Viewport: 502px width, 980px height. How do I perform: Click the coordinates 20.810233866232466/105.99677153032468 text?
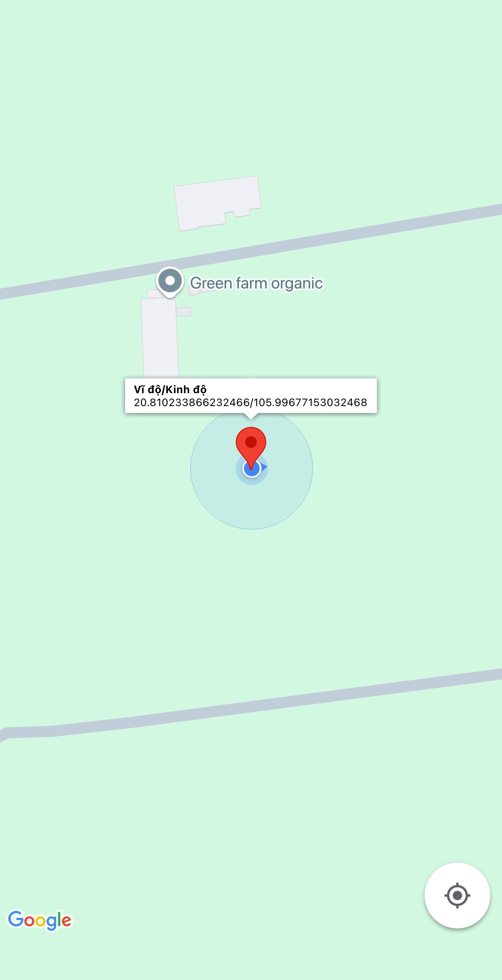251,403
